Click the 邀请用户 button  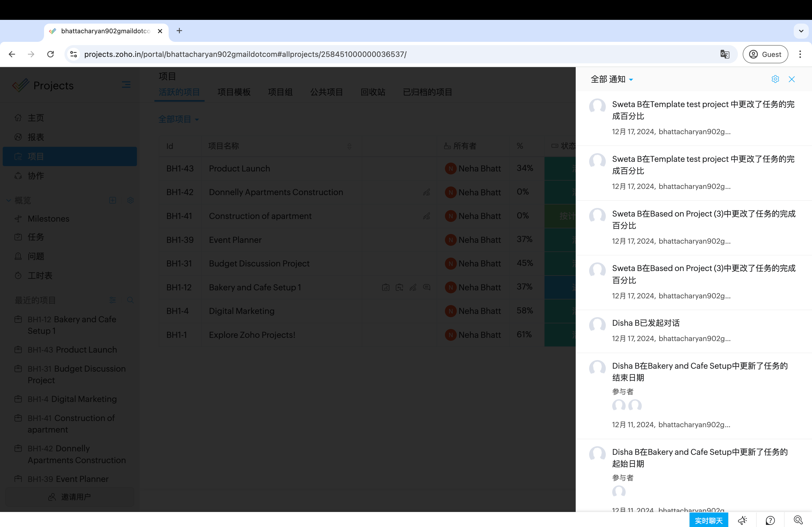[70, 497]
